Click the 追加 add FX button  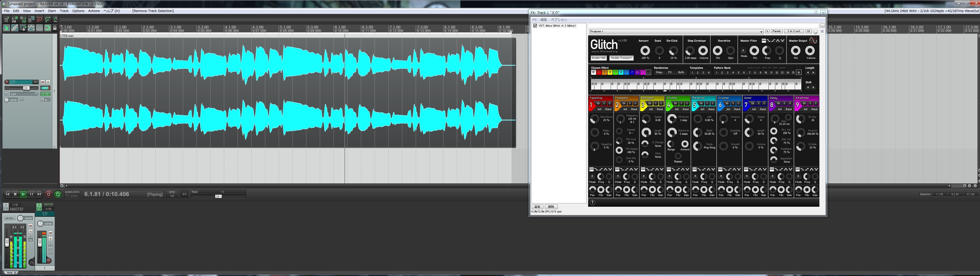tap(538, 207)
